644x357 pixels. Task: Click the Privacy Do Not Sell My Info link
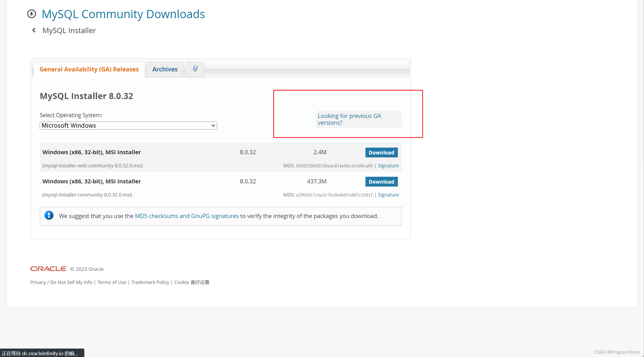click(x=61, y=282)
